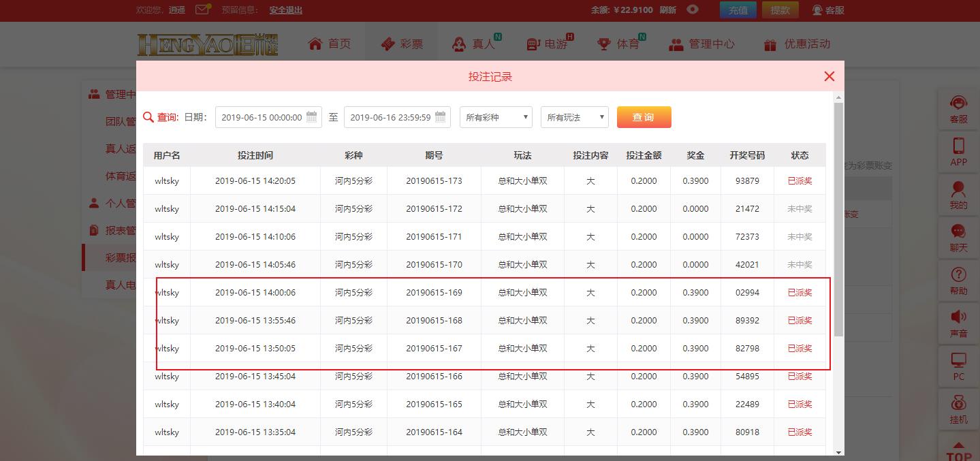Expand the 所有玩法 play type dropdown
Image resolution: width=980 pixels, height=461 pixels.
point(574,117)
